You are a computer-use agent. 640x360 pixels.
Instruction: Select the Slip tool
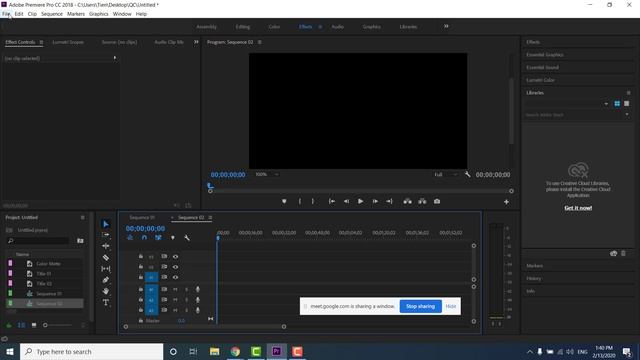106,269
